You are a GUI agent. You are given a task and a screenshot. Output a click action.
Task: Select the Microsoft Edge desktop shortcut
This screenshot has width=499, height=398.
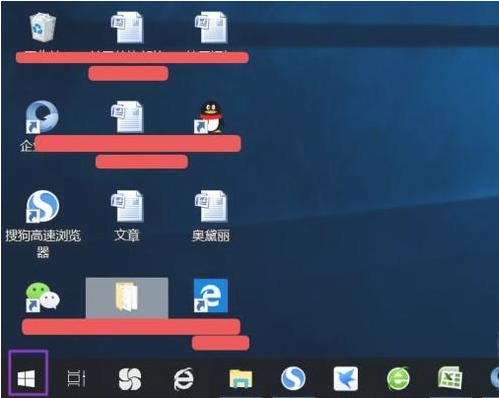211,296
